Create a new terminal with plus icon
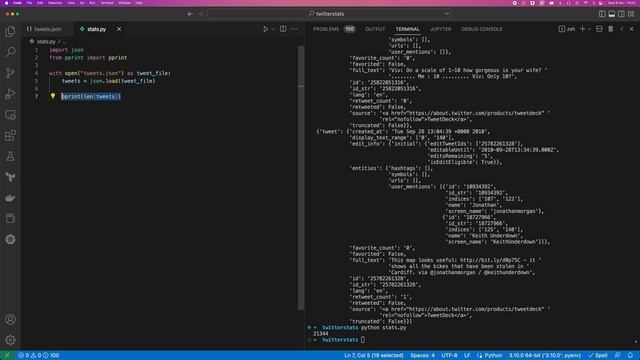The height and width of the screenshot is (360, 640). [x=582, y=29]
